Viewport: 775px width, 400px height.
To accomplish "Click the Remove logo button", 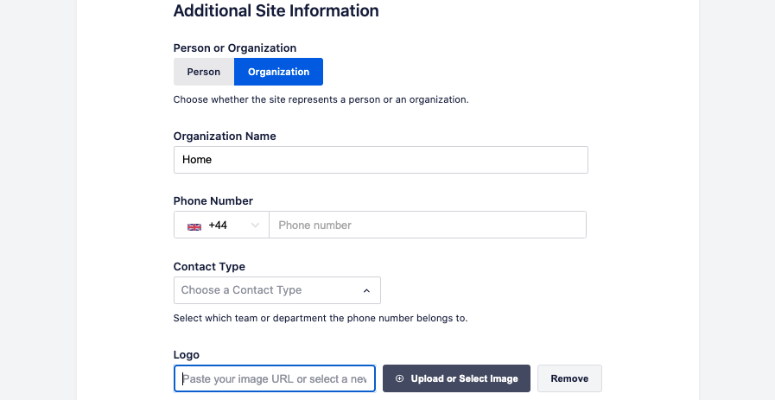I will 569,379.
